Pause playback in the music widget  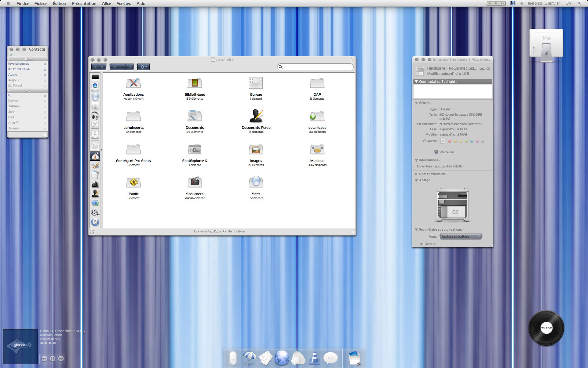click(x=53, y=358)
